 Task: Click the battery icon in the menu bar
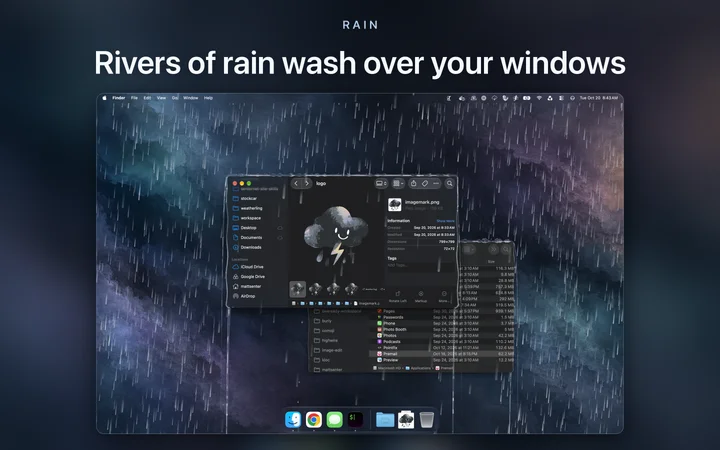click(x=527, y=98)
